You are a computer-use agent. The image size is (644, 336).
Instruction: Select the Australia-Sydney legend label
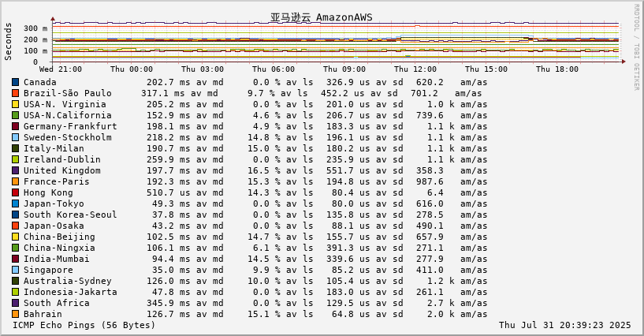coord(67,281)
